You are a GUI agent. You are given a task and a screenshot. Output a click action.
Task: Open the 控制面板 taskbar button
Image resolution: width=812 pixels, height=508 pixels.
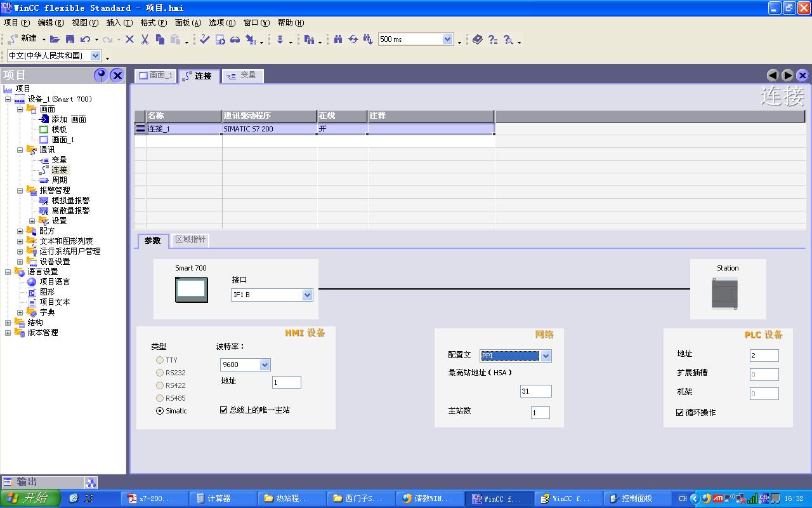(636, 498)
